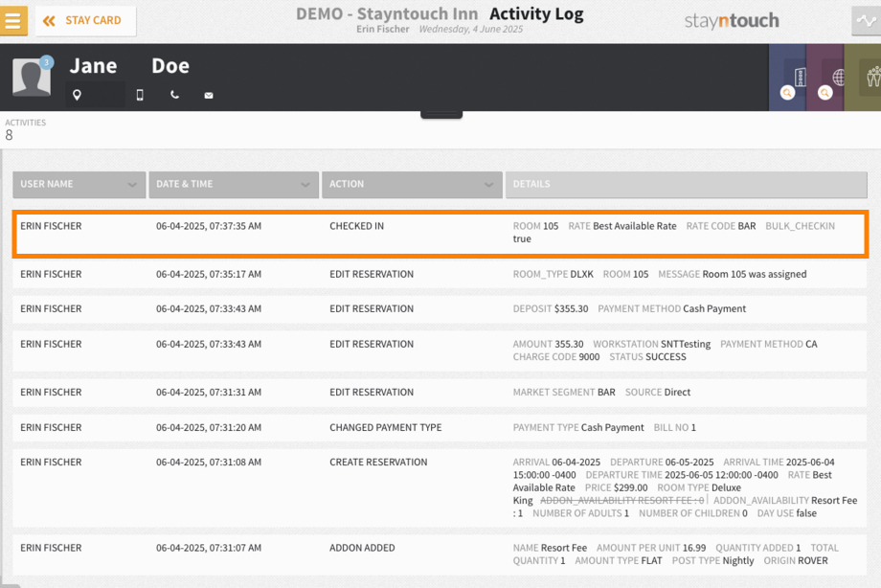Sort by the USER NAME column
Screen dimensions: 881x588
tap(79, 185)
